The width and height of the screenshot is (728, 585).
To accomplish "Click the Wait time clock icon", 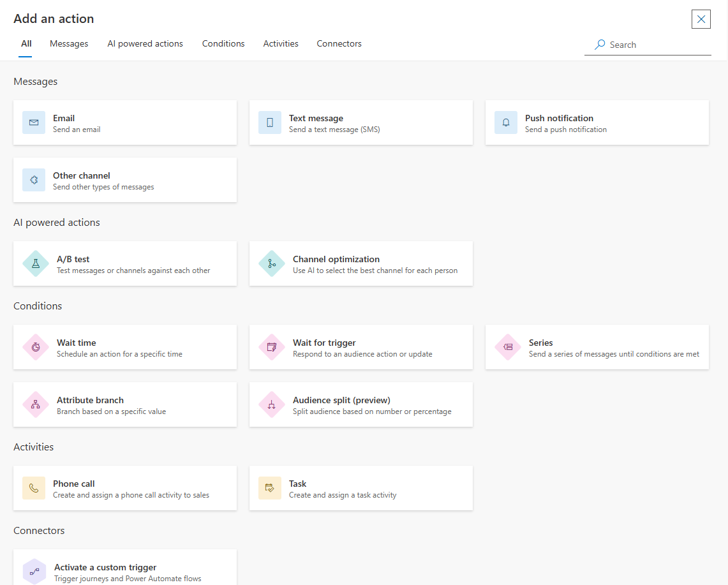I will (x=36, y=347).
